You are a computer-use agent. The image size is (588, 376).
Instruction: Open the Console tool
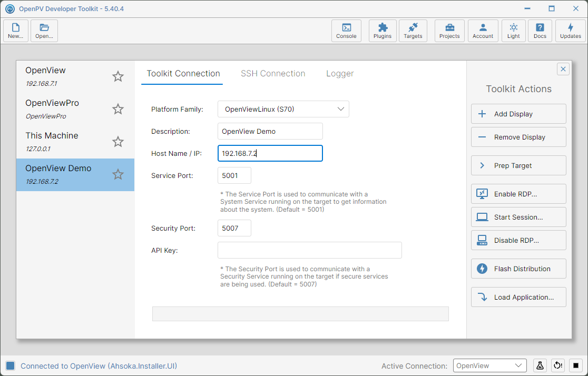346,31
